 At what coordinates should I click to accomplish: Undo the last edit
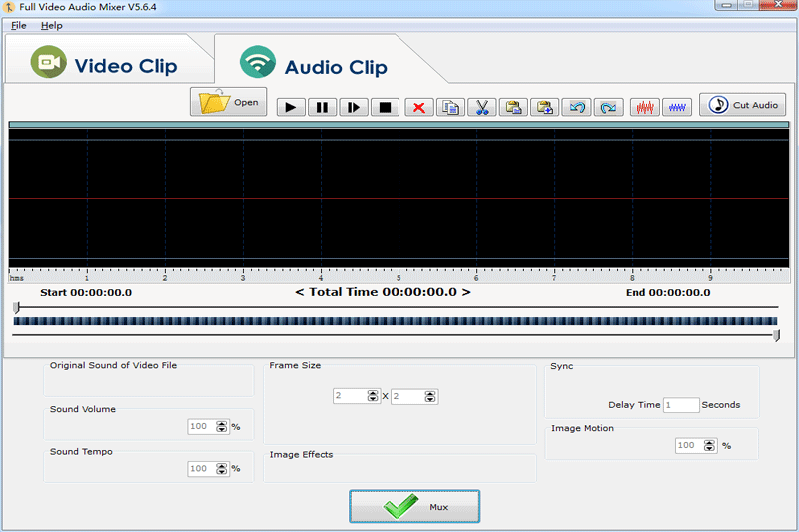point(577,107)
